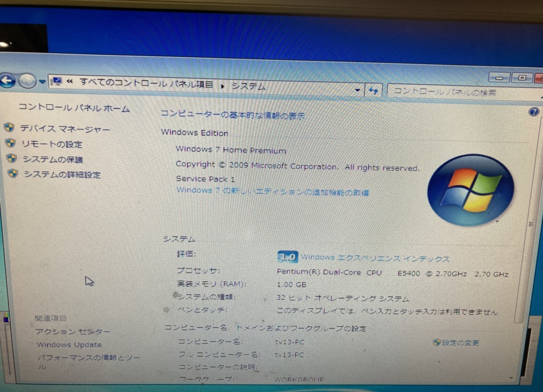Click shield icon next to 設定の変更
The width and height of the screenshot is (543, 392).
[437, 342]
